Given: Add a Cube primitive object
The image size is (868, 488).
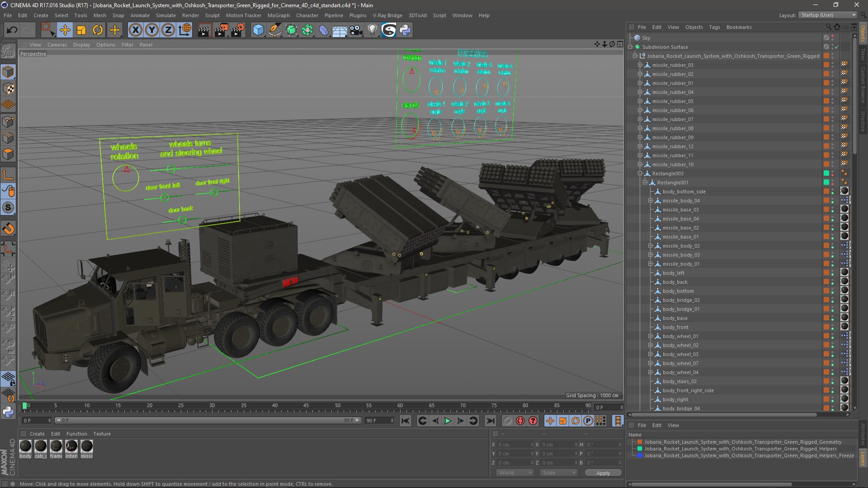Looking at the screenshot, I should coord(258,30).
